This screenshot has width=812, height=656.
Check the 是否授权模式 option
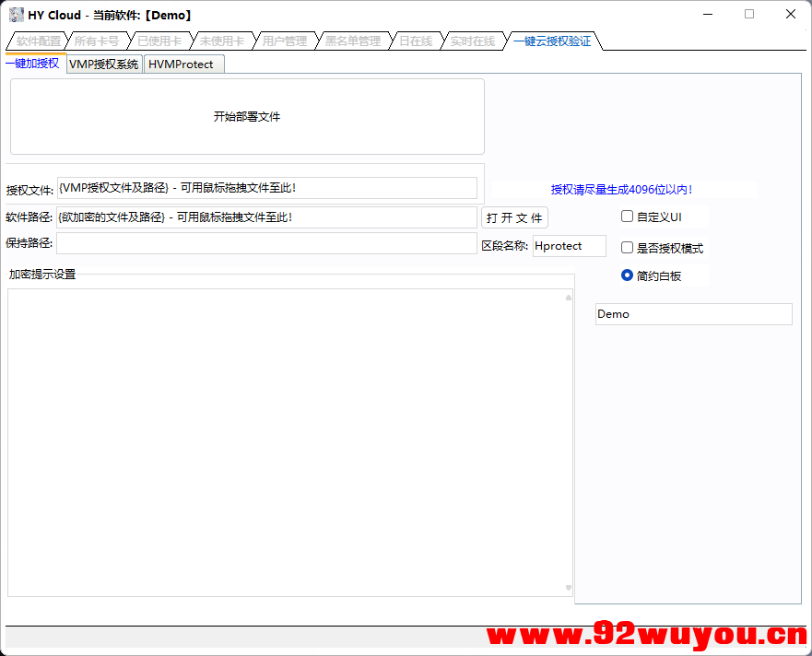(x=627, y=247)
